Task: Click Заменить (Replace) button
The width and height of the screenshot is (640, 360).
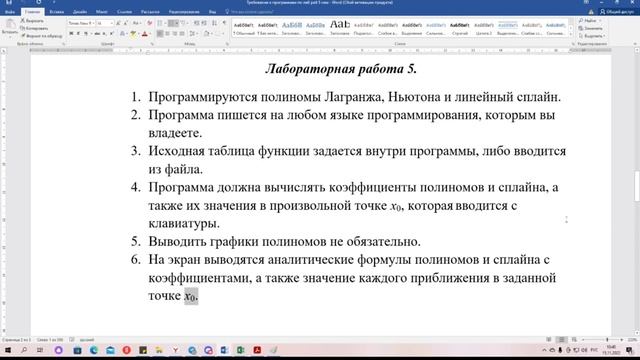Action: tap(590, 28)
